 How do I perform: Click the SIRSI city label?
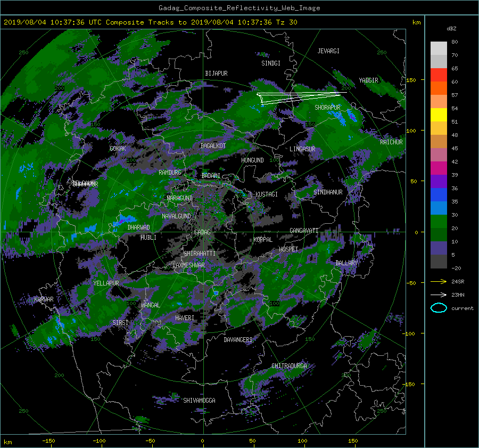tap(120, 323)
